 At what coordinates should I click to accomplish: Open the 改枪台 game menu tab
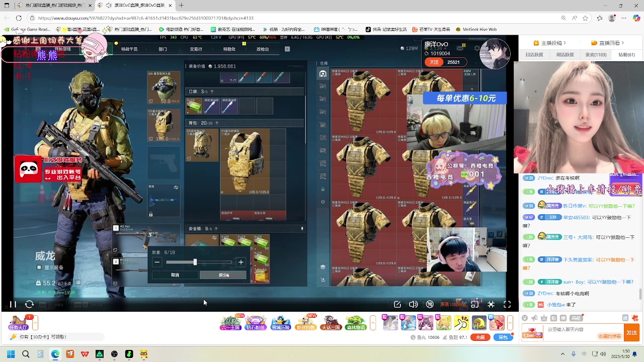(x=263, y=49)
